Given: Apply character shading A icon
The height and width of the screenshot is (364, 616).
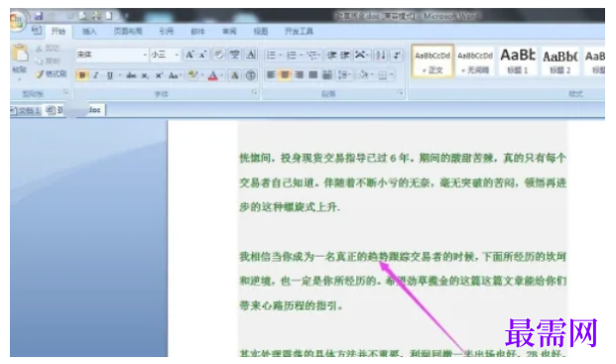Looking at the screenshot, I should click(x=235, y=75).
